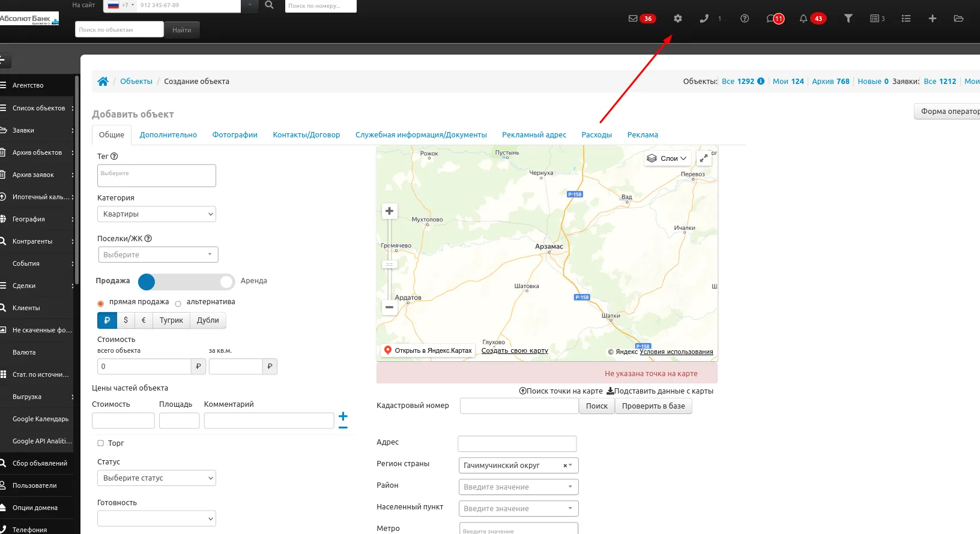Click the bulleted tasks list icon
980x534 pixels.
[906, 19]
